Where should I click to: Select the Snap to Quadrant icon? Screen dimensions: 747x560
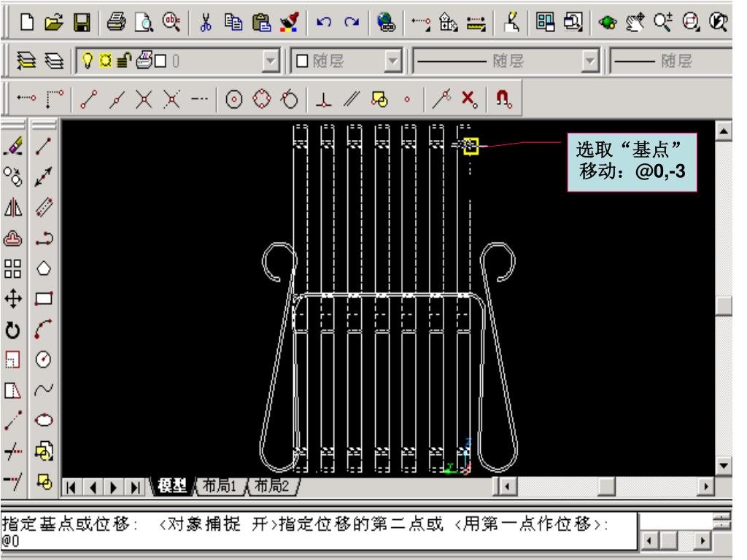pos(262,99)
